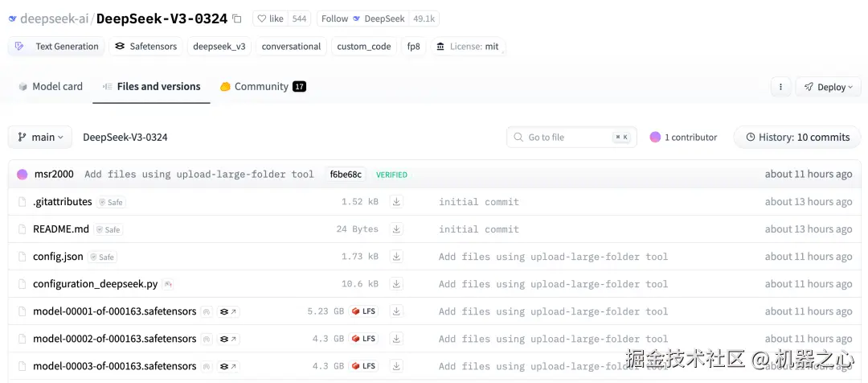This screenshot has width=868, height=383.
Task: Open the config.json file
Action: click(x=58, y=257)
